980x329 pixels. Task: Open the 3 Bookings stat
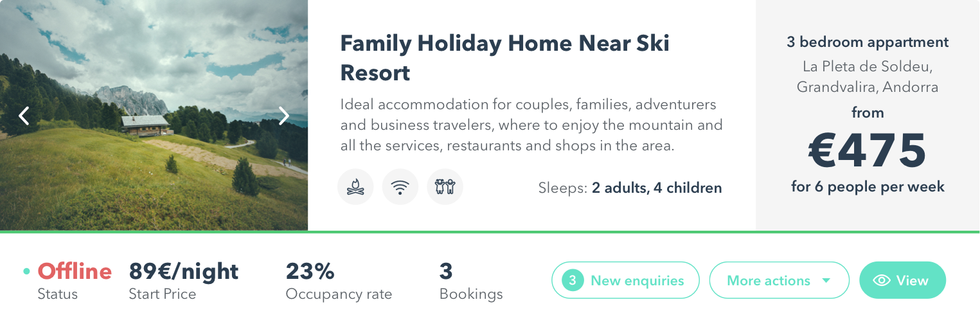(x=446, y=272)
